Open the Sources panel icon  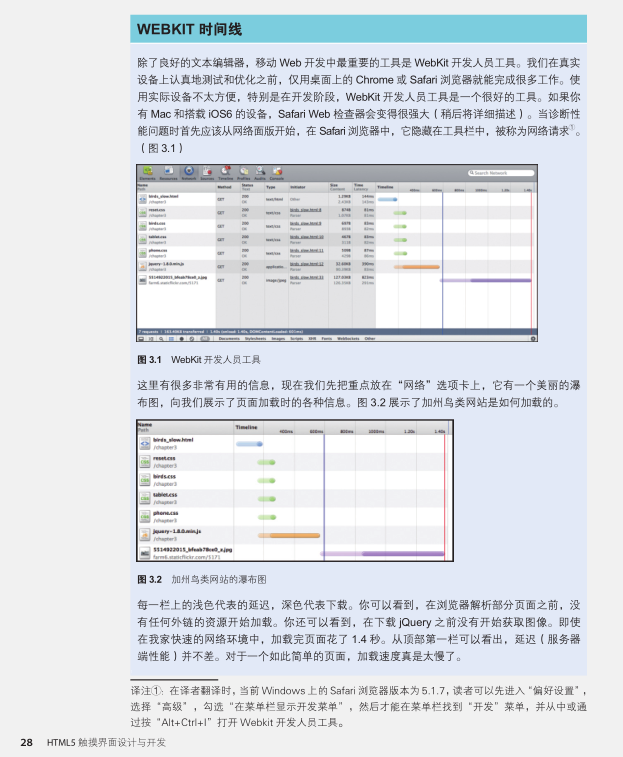pyautogui.click(x=207, y=171)
